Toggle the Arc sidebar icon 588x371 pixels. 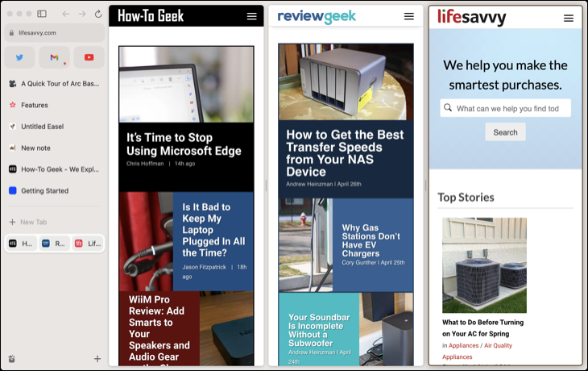(x=42, y=14)
